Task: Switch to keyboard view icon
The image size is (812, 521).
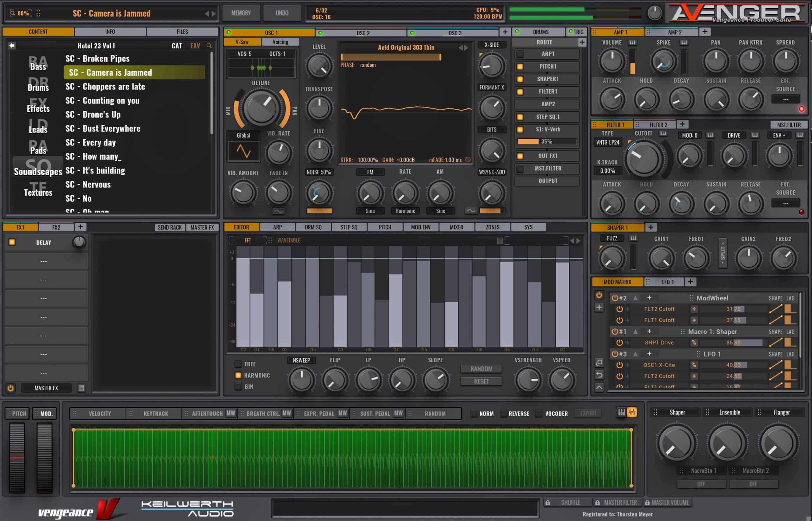Action: pyautogui.click(x=621, y=412)
